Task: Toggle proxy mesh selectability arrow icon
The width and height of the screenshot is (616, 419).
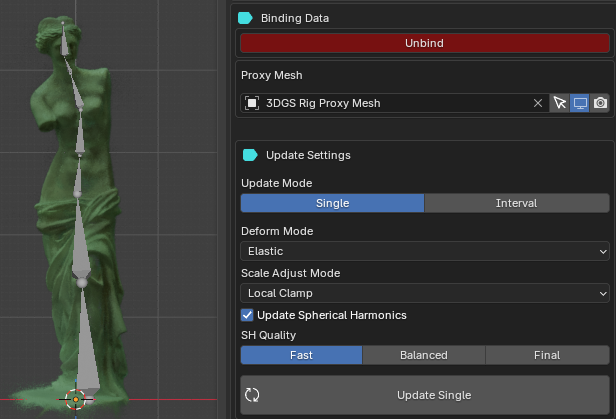Action: pyautogui.click(x=559, y=103)
